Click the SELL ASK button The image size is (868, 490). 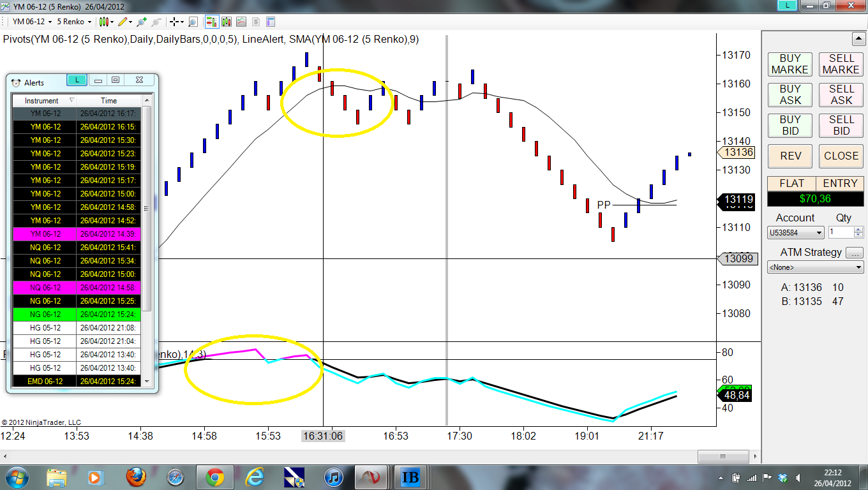pyautogui.click(x=841, y=94)
